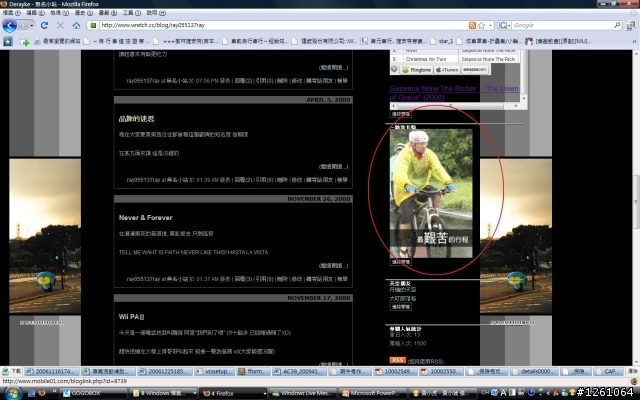Click the Google search box
The image size is (640, 400).
562,25
